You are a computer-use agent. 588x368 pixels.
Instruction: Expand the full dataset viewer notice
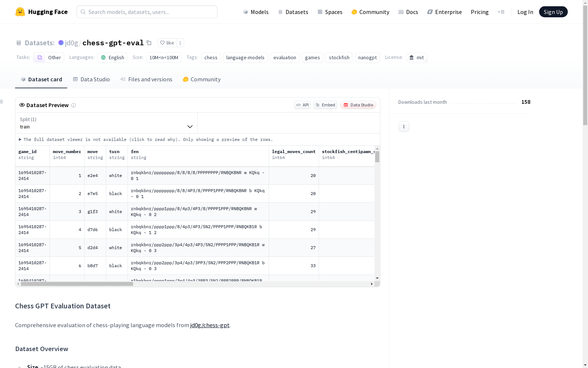tap(146, 139)
